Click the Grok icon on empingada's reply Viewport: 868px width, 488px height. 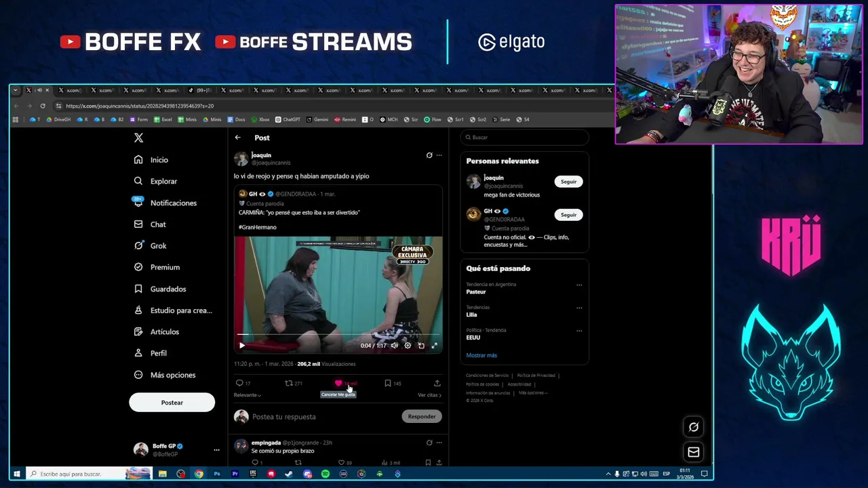[x=429, y=443]
